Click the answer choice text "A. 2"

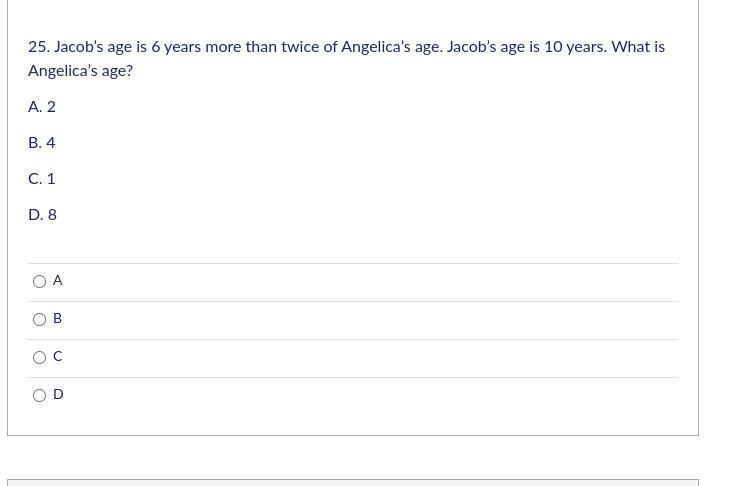(42, 107)
